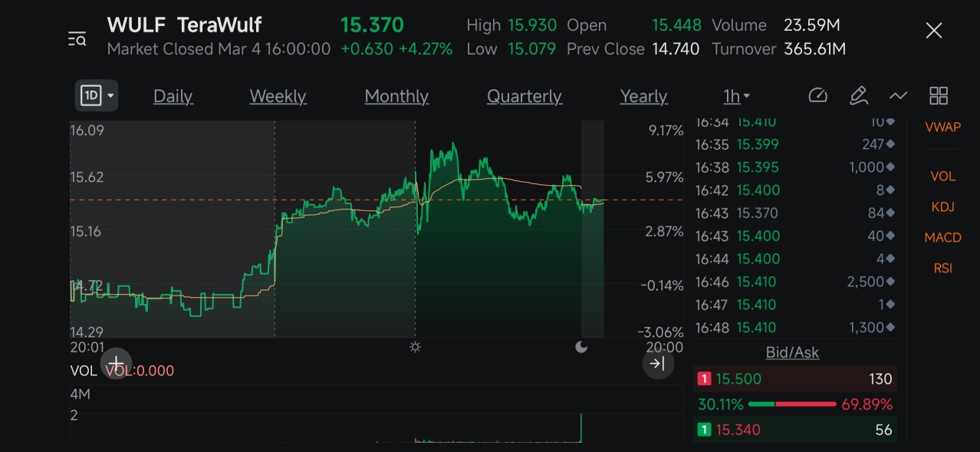
Task: Select the 16:47 trade of 1 share
Action: pyautogui.click(x=794, y=305)
